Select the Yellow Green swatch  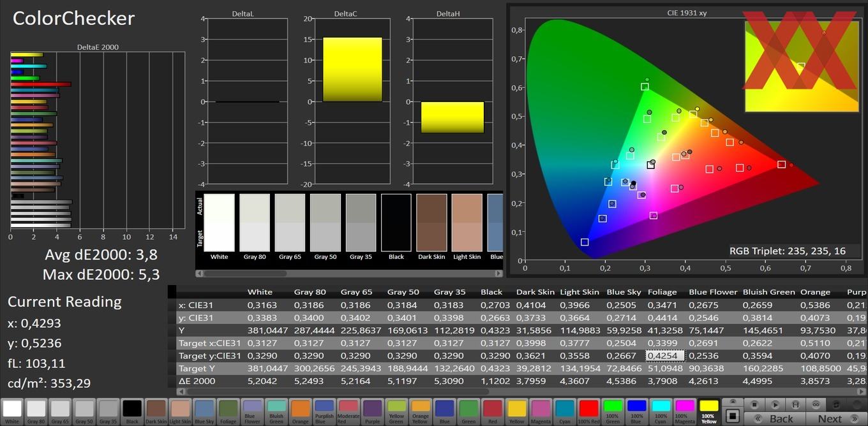(x=396, y=411)
